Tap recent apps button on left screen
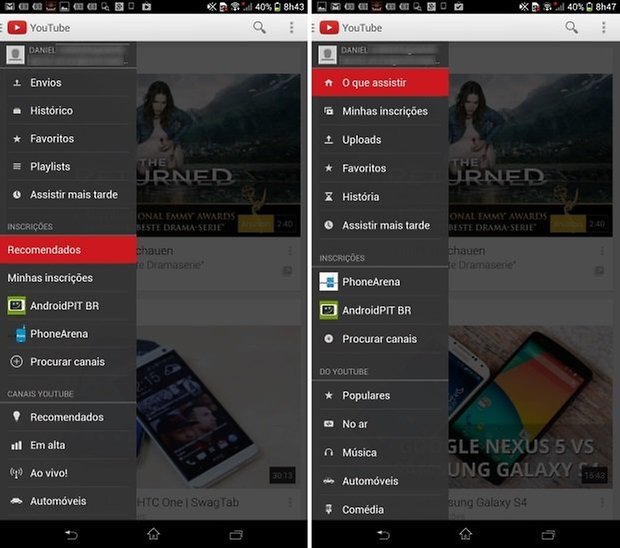620x548 pixels. click(x=236, y=535)
